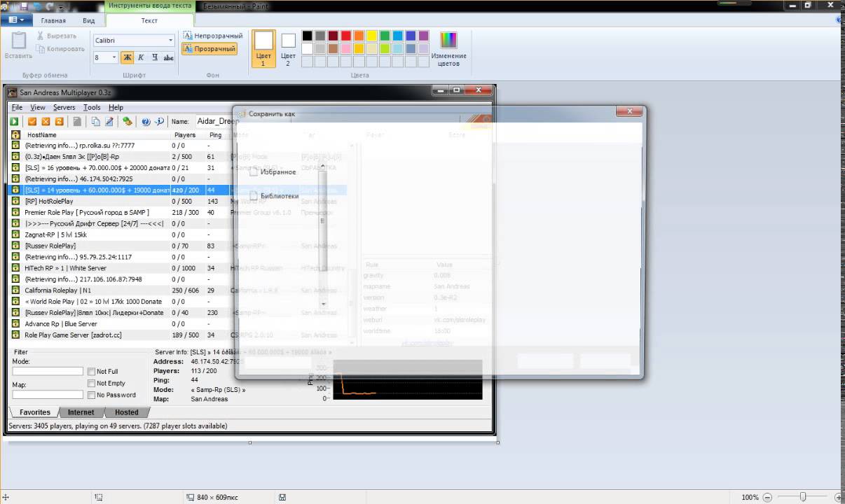Click the Copy Server Info pages icon
Screen dimensions: 845x504
click(x=96, y=121)
